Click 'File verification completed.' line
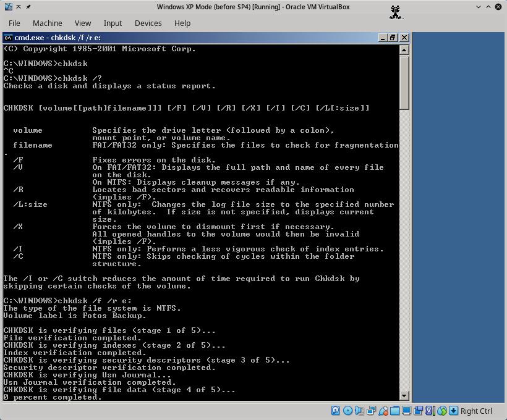The image size is (507, 420). (72, 338)
